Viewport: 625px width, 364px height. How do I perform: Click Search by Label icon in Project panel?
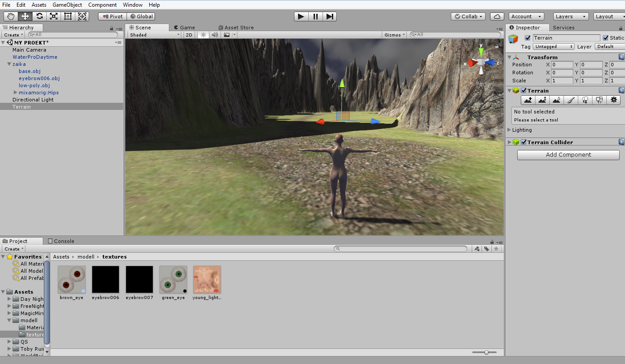click(487, 249)
